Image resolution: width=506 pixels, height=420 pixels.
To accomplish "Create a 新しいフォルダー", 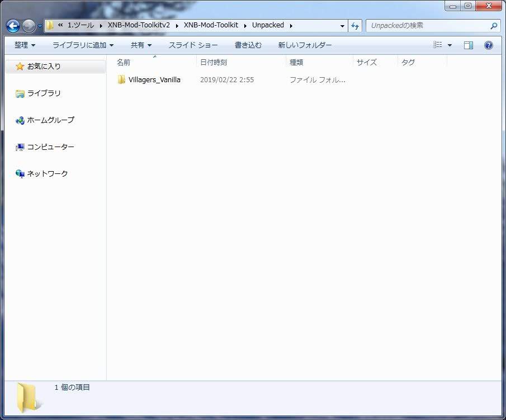I will tap(305, 45).
